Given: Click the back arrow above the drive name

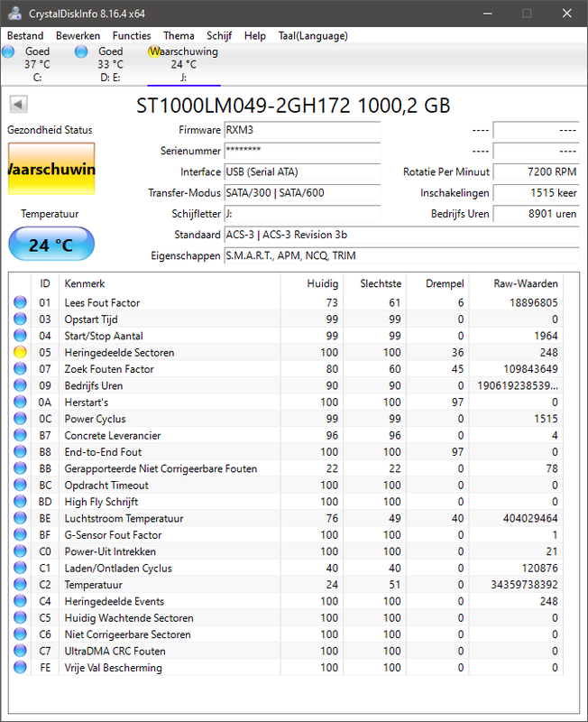Looking at the screenshot, I should click(16, 103).
